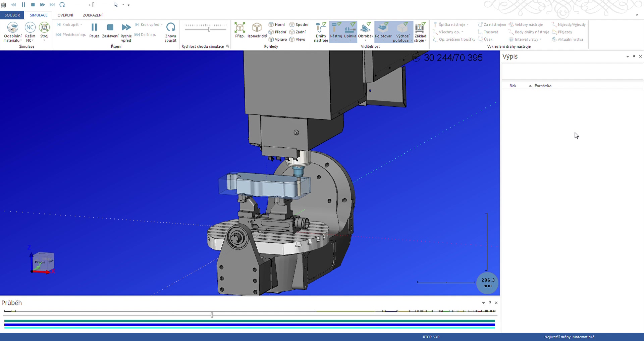Select the Přední front view
Image resolution: width=644 pixels, height=341 pixels.
[277, 32]
